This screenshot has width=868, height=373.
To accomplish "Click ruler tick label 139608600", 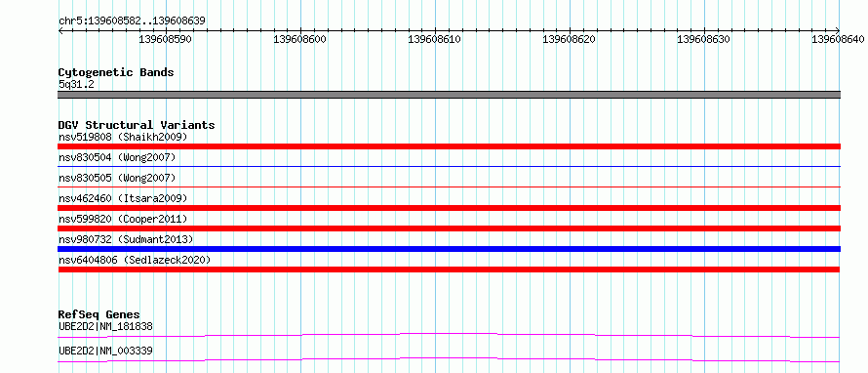I will [x=300, y=39].
